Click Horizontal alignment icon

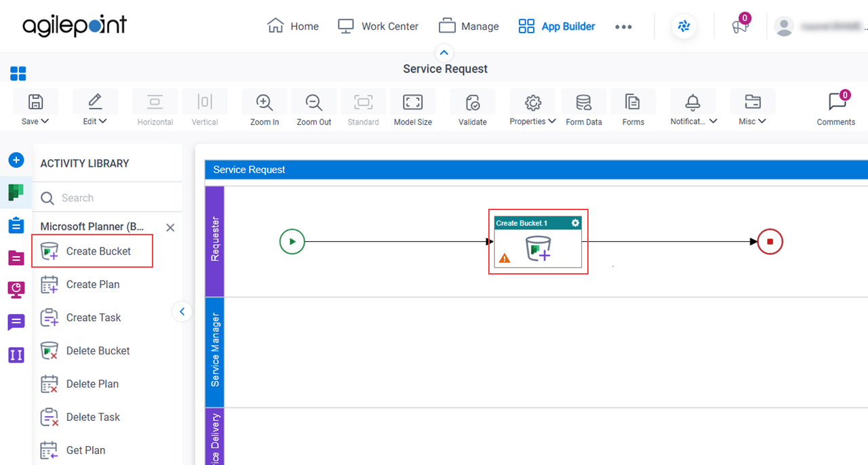155,102
